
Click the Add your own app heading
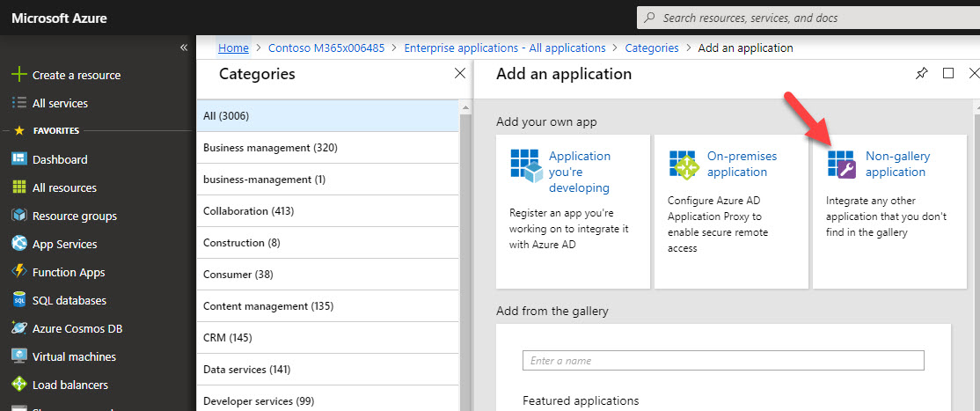point(546,121)
